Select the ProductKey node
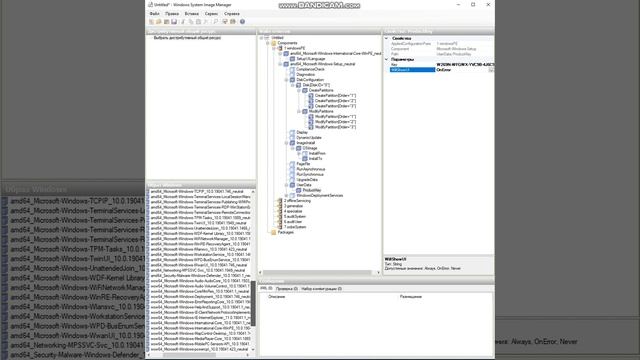 (x=312, y=190)
